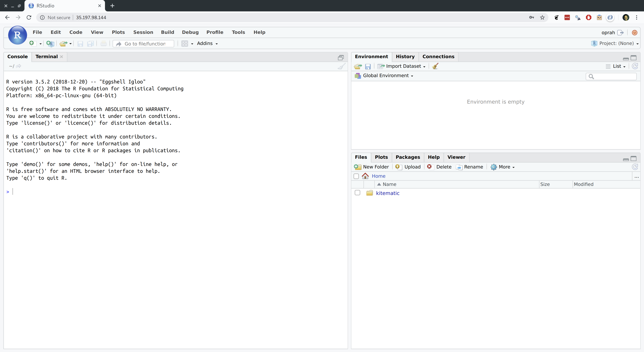The width and height of the screenshot is (644, 352).
Task: Click the Create a project icon
Action: click(x=50, y=43)
